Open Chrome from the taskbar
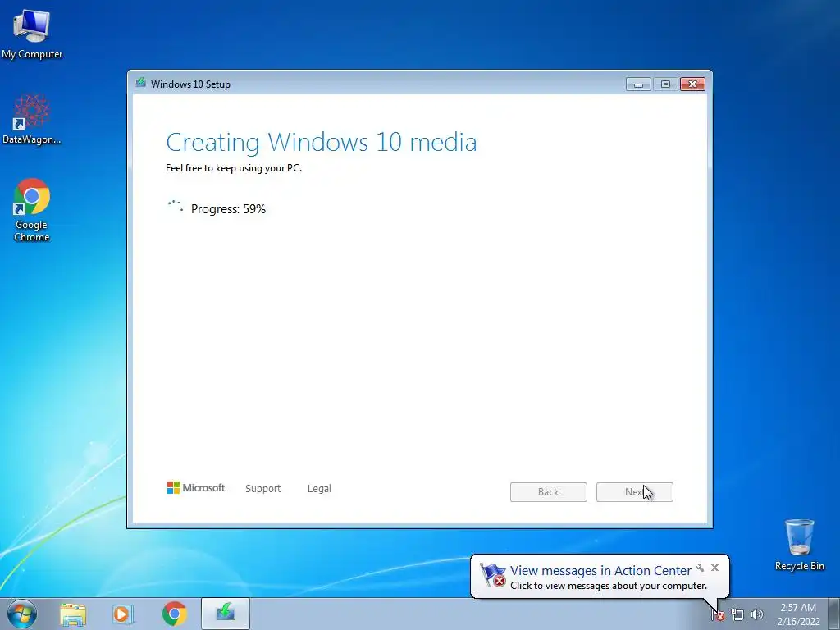 click(x=174, y=614)
